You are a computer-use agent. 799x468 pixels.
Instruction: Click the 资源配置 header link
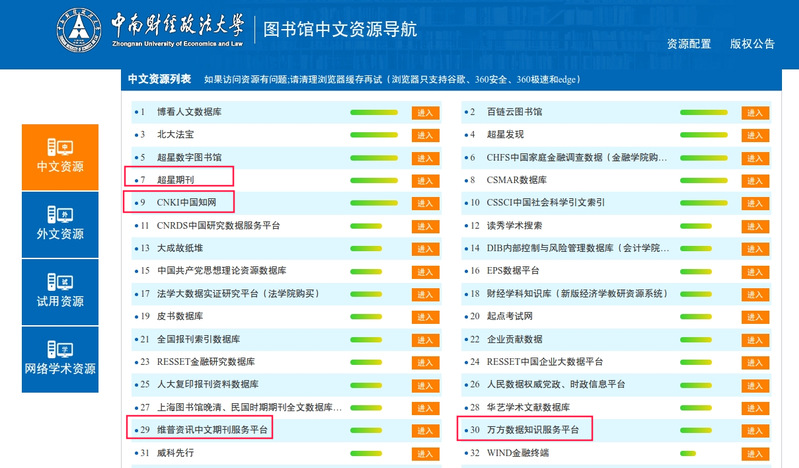coord(689,44)
